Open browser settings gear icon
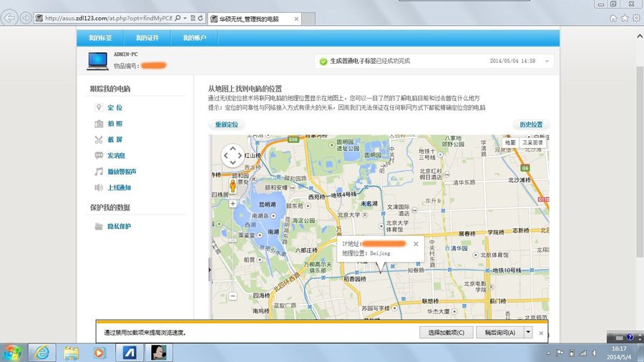 point(636,18)
